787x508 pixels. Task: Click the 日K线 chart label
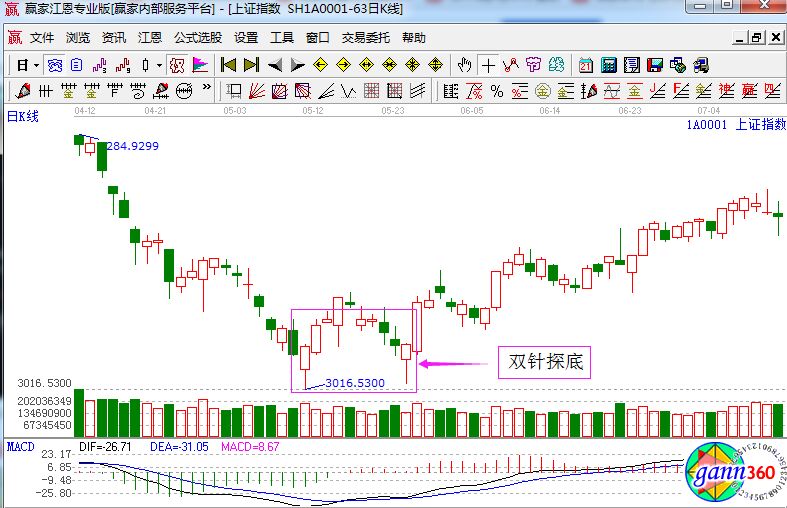click(x=23, y=116)
